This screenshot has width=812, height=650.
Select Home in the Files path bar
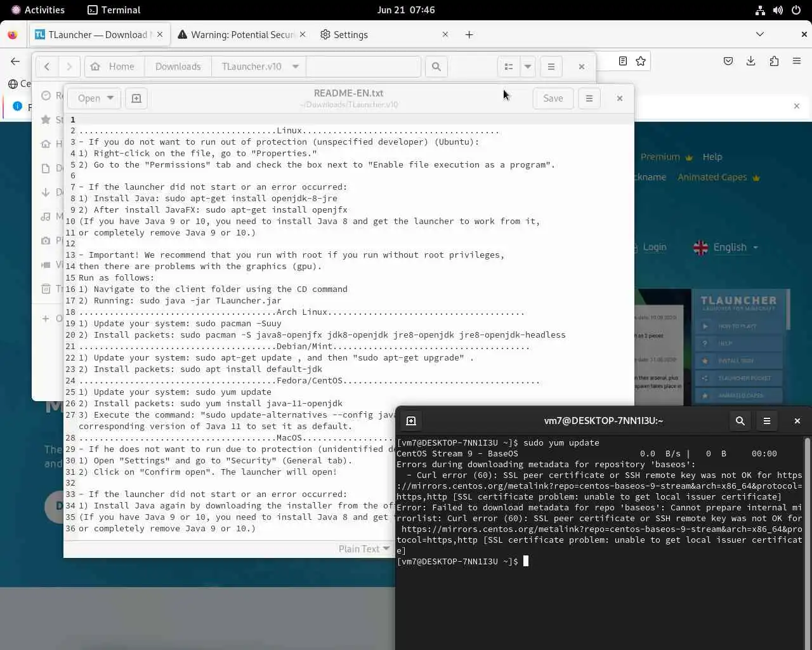coord(113,66)
